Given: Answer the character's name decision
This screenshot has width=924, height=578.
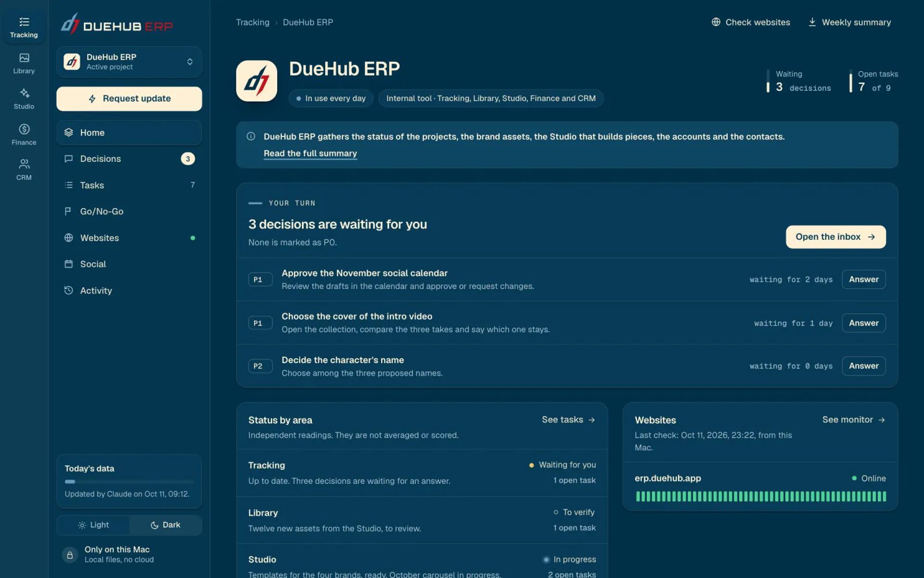Looking at the screenshot, I should (x=863, y=366).
